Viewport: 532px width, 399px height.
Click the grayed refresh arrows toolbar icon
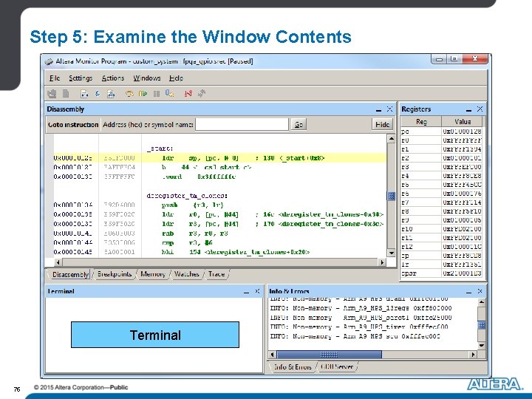pyautogui.click(x=202, y=93)
